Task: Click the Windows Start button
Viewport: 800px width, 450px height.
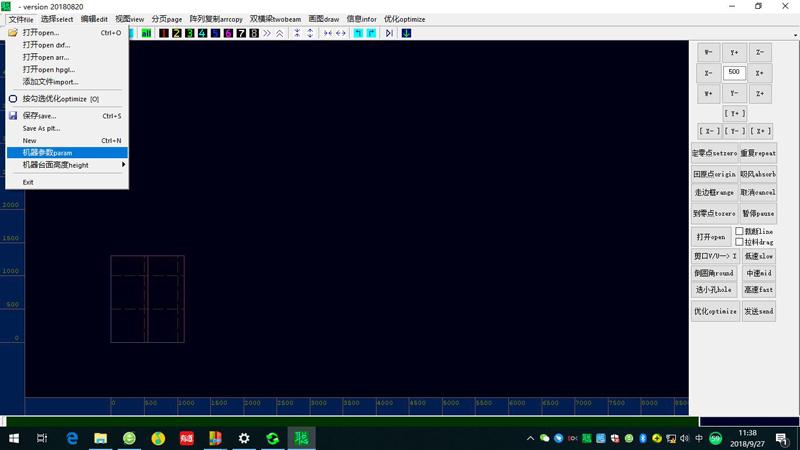Action: point(14,438)
